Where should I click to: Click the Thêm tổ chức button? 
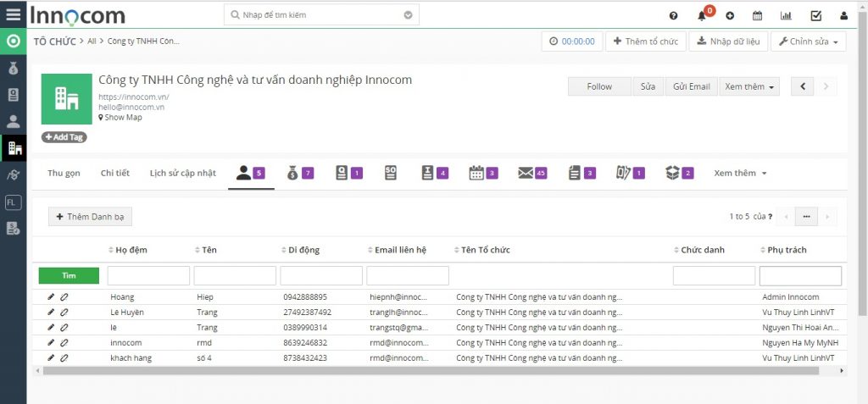click(645, 42)
